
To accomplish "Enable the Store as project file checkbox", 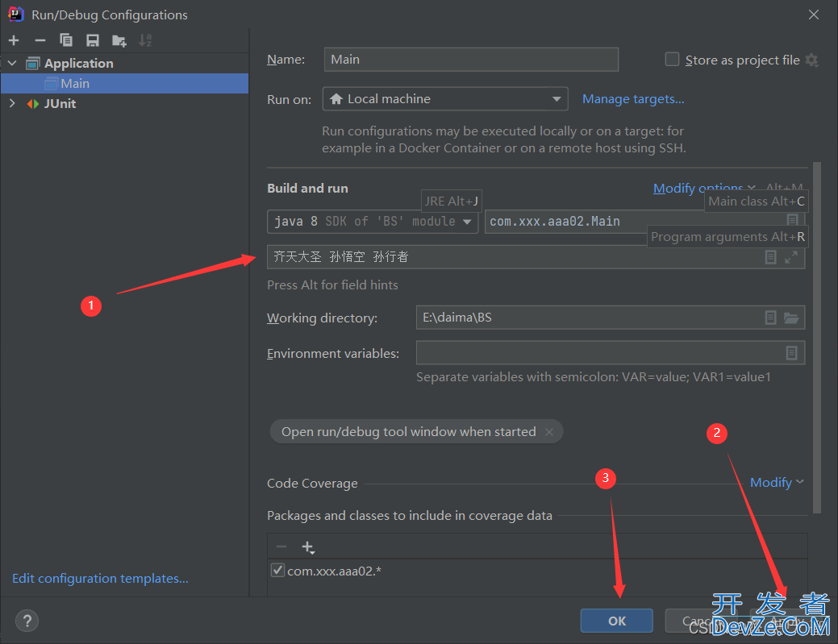I will (672, 60).
